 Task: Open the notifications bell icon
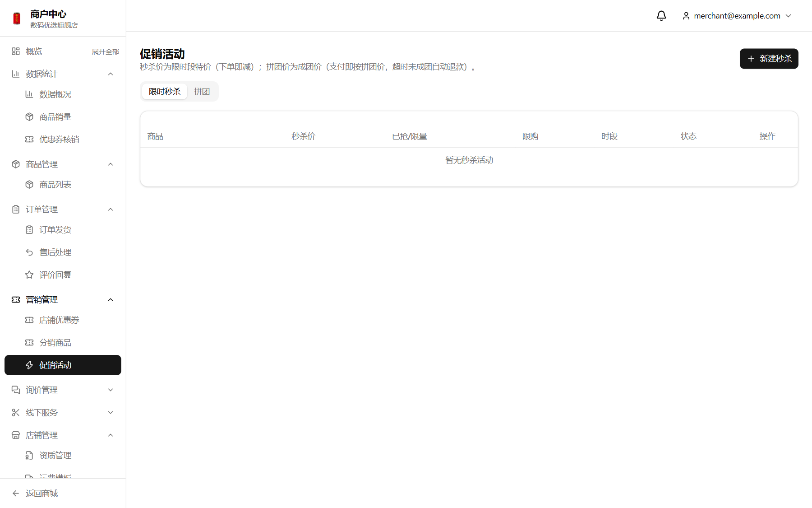[661, 16]
